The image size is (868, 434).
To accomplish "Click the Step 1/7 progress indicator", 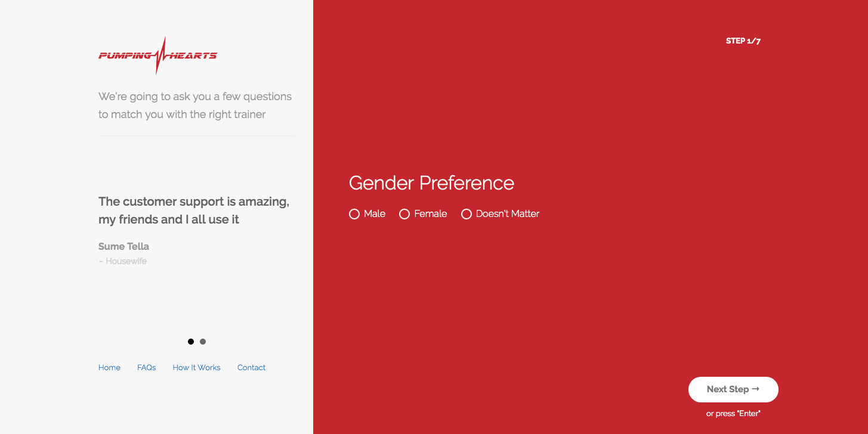I will tap(743, 41).
